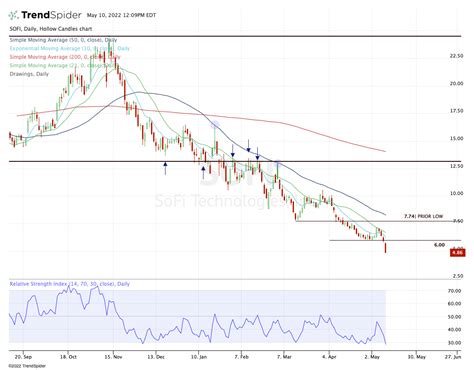Viewport: 474px width, 370px height.
Task: Click the RSI 60.00 axis label
Action: click(454, 304)
